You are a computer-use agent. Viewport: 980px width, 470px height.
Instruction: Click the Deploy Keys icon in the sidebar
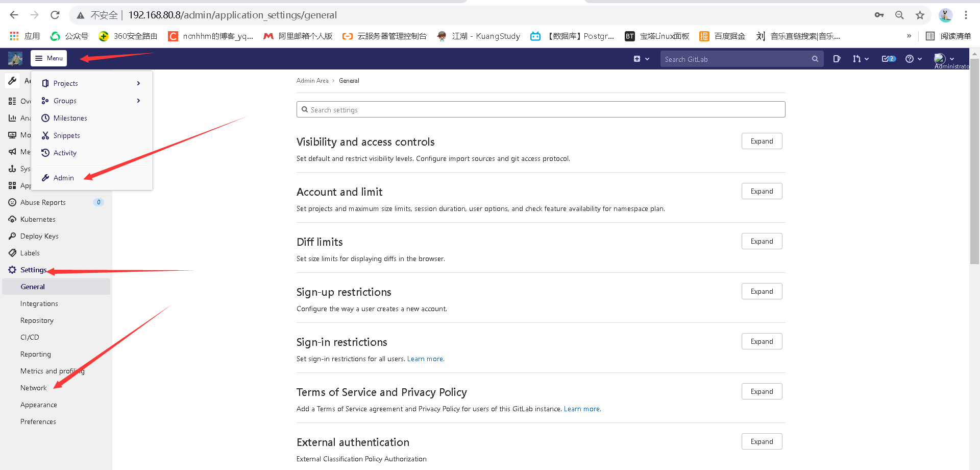tap(13, 236)
